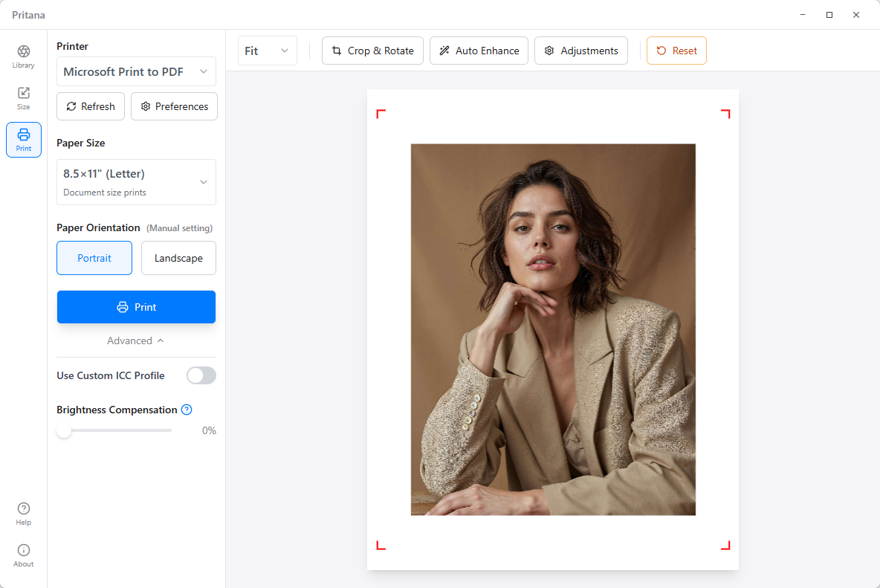Open the Paper Size dropdown
880x588 pixels.
pyautogui.click(x=136, y=181)
